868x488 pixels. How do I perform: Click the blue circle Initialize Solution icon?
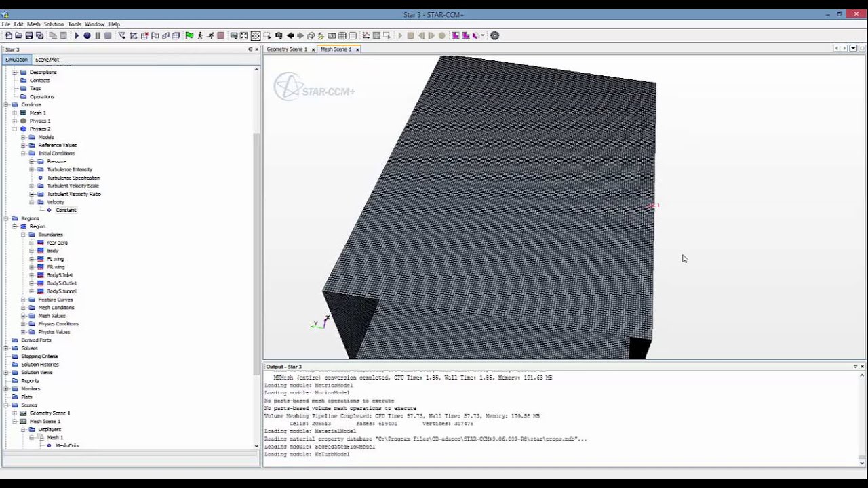pyautogui.click(x=87, y=35)
